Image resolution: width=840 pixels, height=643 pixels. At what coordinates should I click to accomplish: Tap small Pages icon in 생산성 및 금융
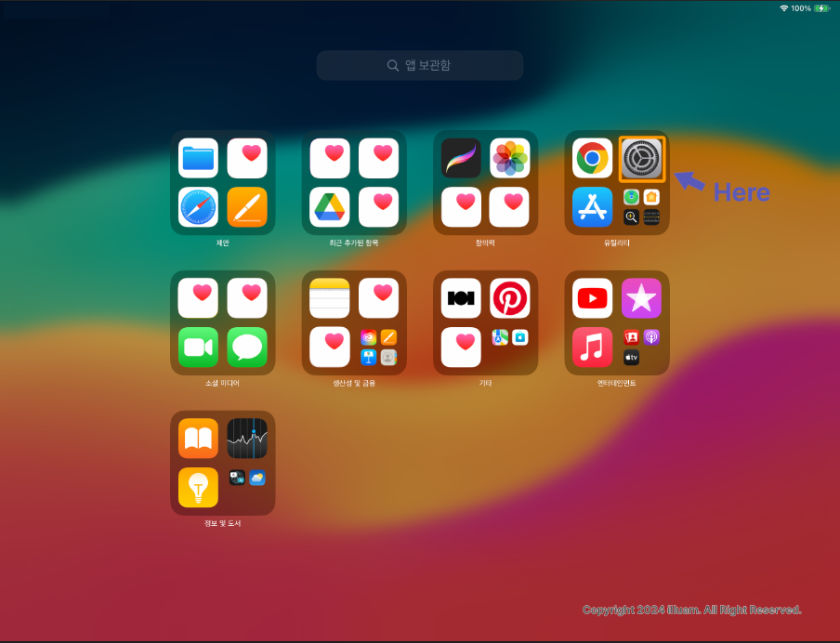pyautogui.click(x=388, y=337)
